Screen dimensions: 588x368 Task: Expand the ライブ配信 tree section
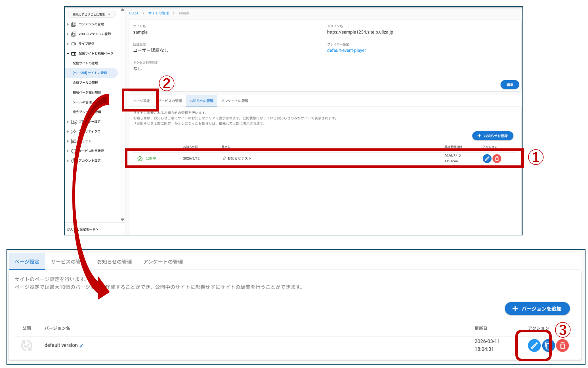click(68, 44)
